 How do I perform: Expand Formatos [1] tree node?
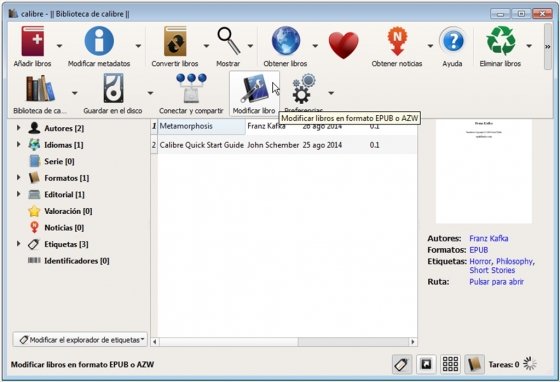click(x=19, y=177)
